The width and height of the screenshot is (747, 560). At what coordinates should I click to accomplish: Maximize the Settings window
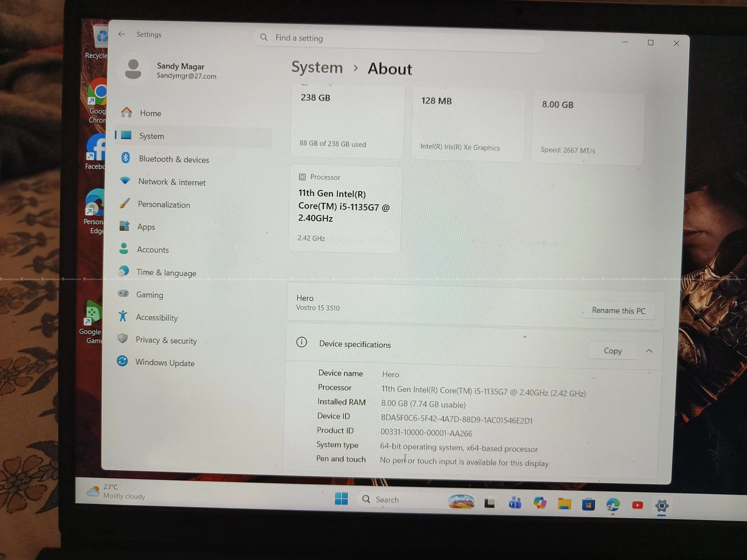click(x=650, y=43)
